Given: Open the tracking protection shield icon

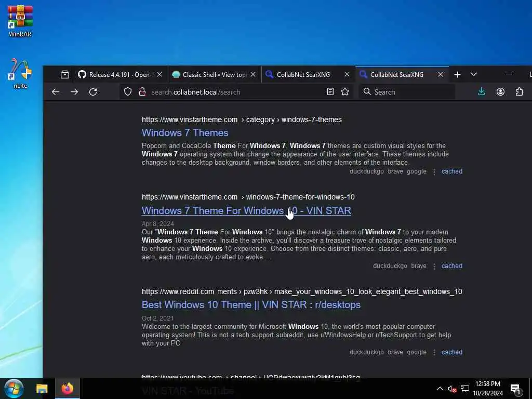Looking at the screenshot, I should click(x=128, y=92).
